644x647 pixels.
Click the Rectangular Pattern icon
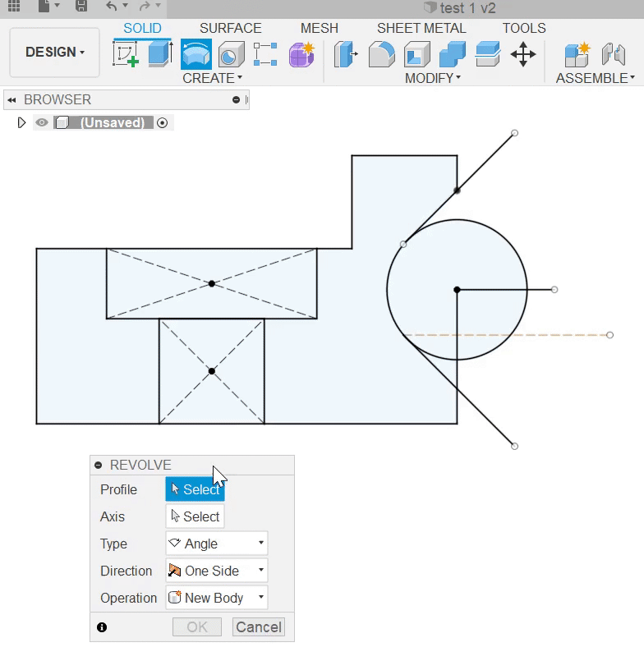[265, 54]
